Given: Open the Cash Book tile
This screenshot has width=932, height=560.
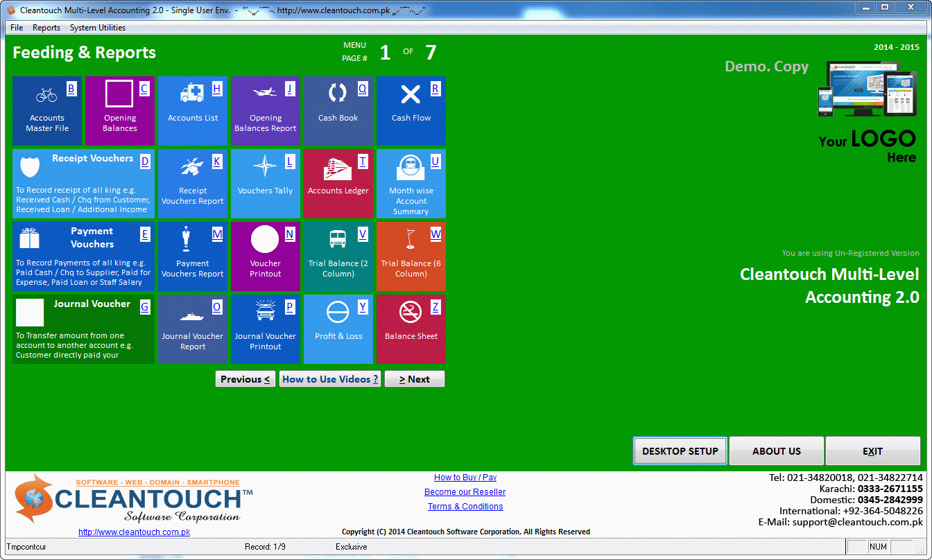Looking at the screenshot, I should pyautogui.click(x=338, y=111).
